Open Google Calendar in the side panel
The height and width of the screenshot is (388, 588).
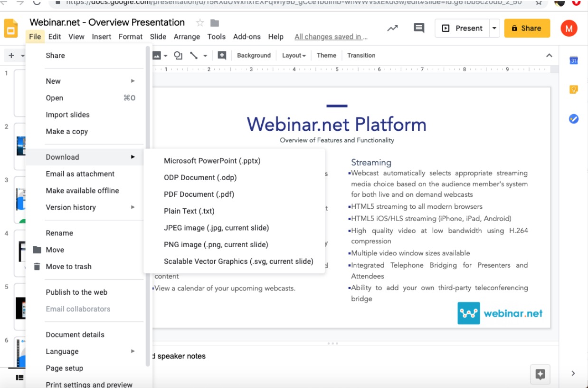(573, 60)
